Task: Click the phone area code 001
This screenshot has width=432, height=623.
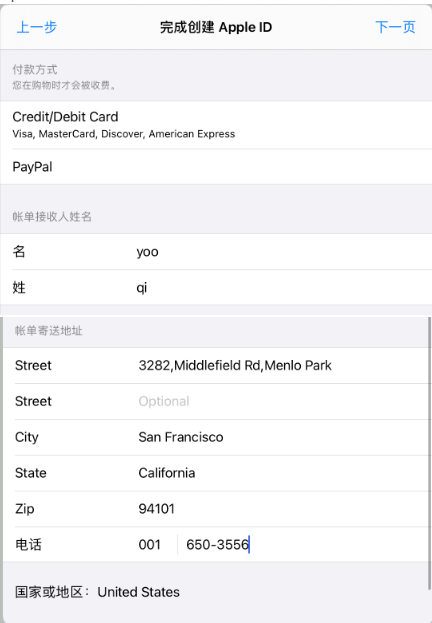Action: pos(149,544)
